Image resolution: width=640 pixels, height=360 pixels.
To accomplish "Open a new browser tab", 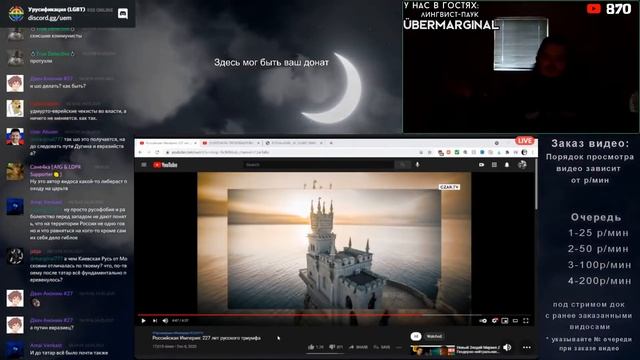I will tap(331, 143).
